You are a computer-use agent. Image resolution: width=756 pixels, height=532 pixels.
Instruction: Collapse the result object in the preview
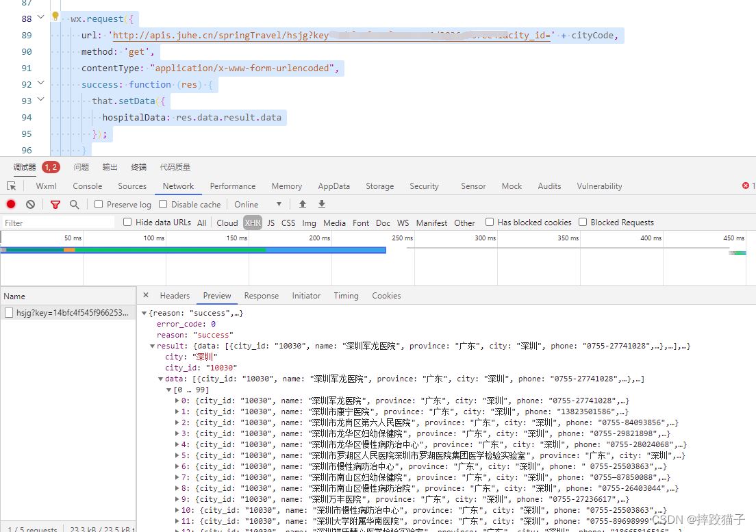click(153, 346)
